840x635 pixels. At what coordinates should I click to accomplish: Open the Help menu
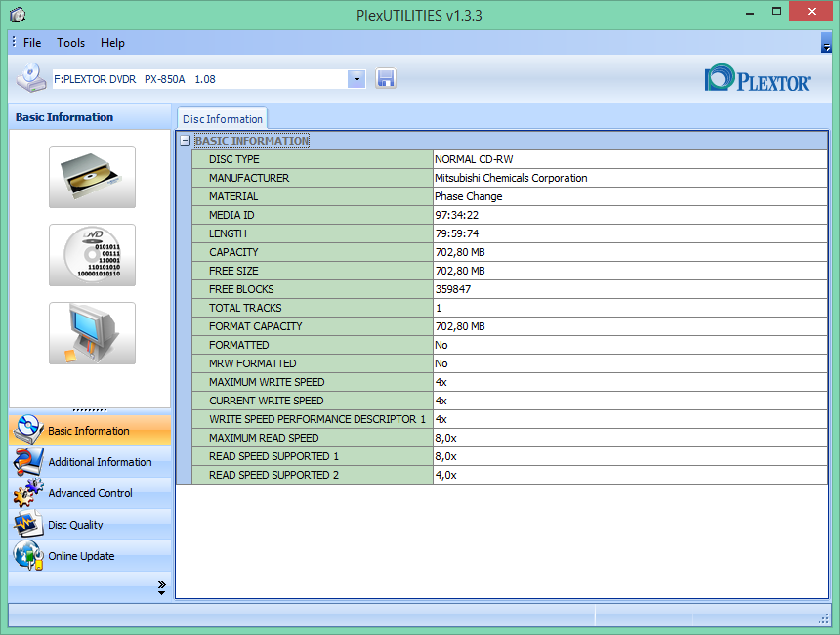(x=112, y=43)
